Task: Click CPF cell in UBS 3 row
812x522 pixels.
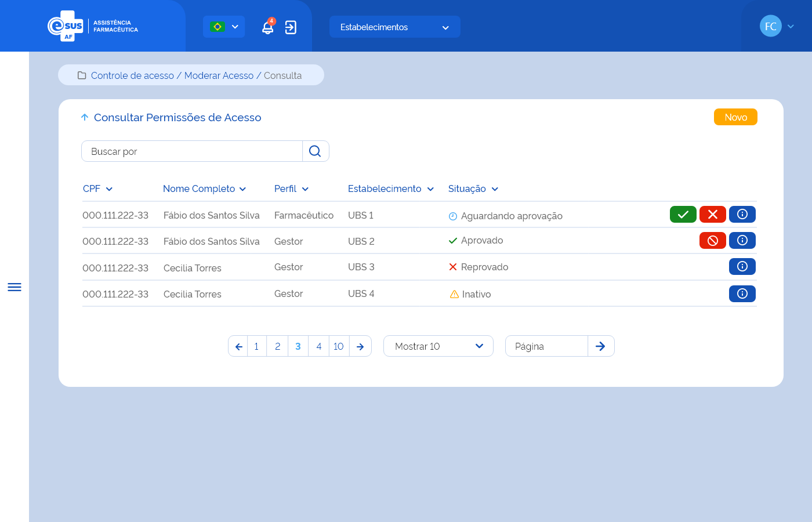Action: coord(115,268)
